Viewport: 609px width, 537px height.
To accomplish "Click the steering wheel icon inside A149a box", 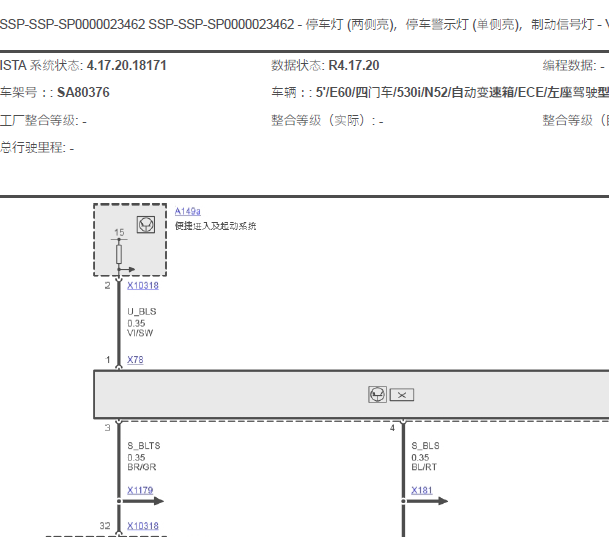I will (x=146, y=224).
